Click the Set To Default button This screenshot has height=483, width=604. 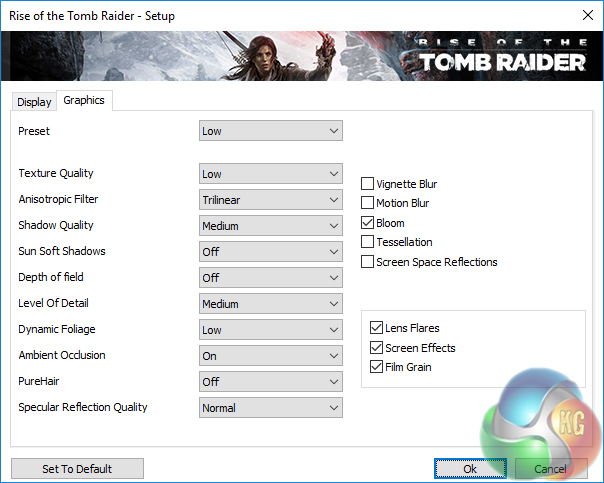pyautogui.click(x=77, y=469)
